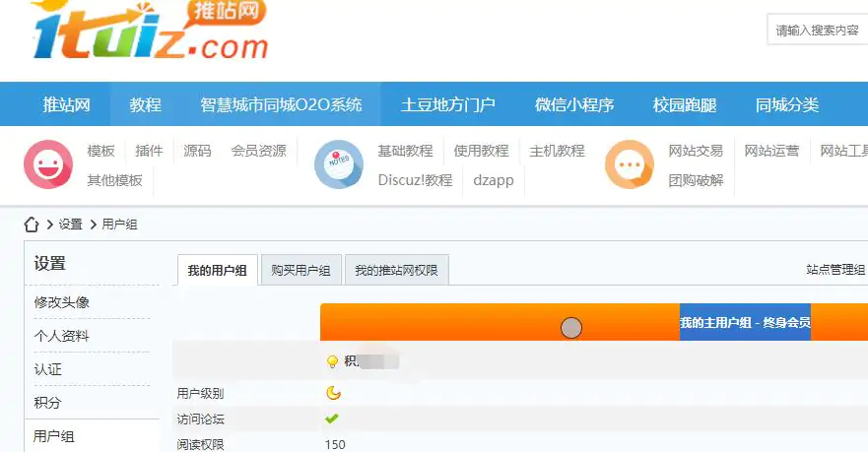Click the moon user level icon
The width and height of the screenshot is (868, 452).
tap(333, 393)
